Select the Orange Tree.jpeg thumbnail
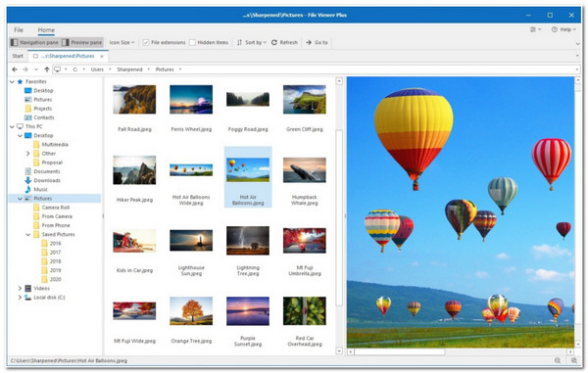The width and height of the screenshot is (588, 373). coord(191,311)
